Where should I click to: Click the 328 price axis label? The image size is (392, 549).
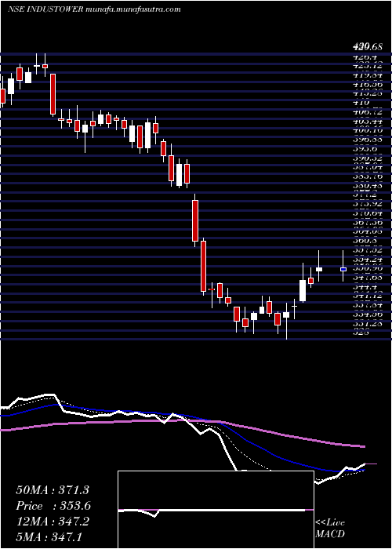click(361, 333)
